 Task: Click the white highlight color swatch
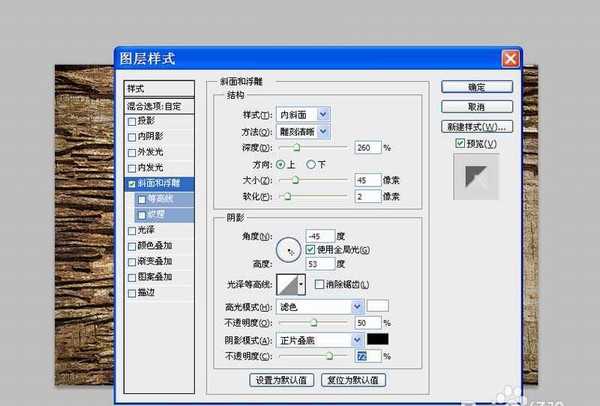click(x=378, y=306)
